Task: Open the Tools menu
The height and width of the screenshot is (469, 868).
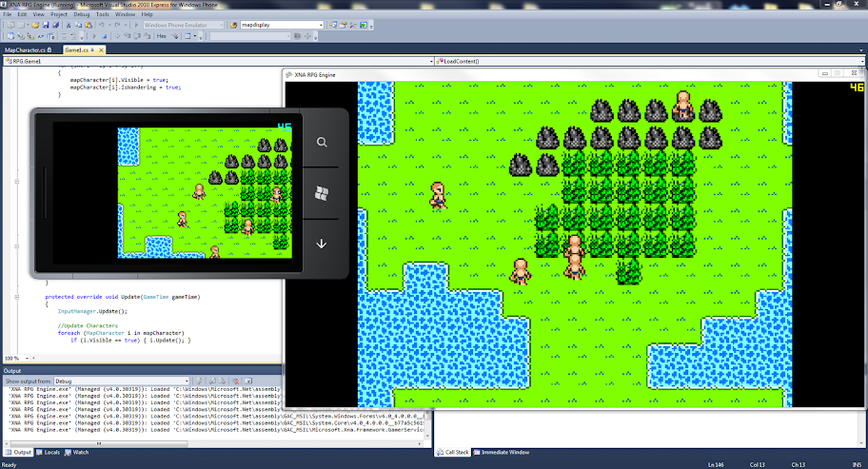Action: coord(103,14)
